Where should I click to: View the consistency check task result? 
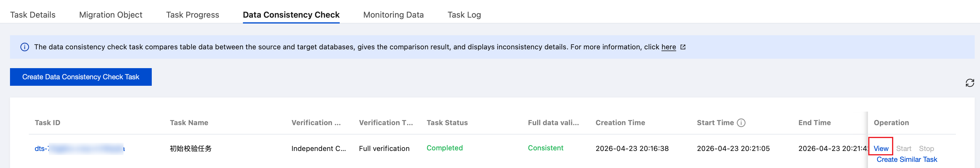[x=881, y=149]
